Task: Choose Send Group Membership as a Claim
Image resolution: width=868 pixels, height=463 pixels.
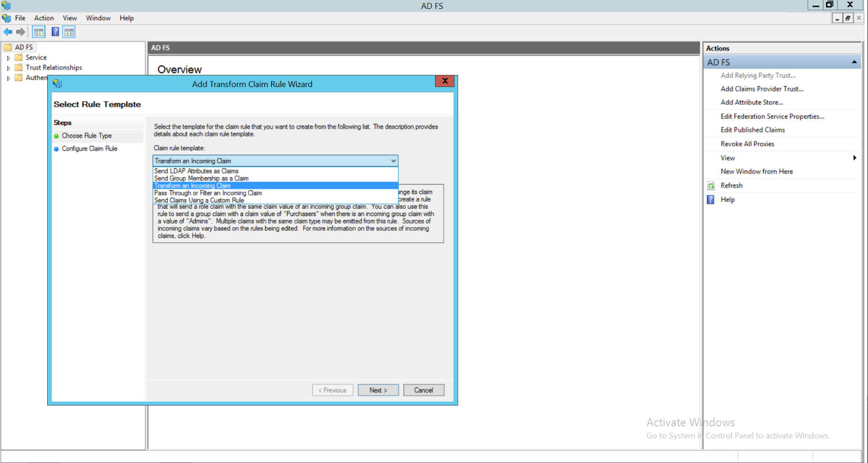Action: 276,178
